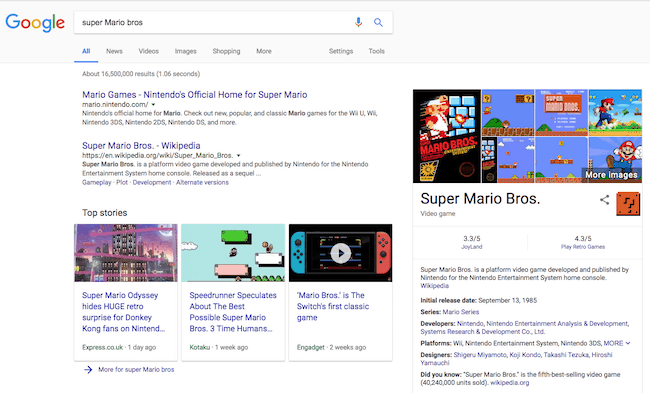Open the NES box art image
This screenshot has height=393, width=650.
(x=447, y=136)
